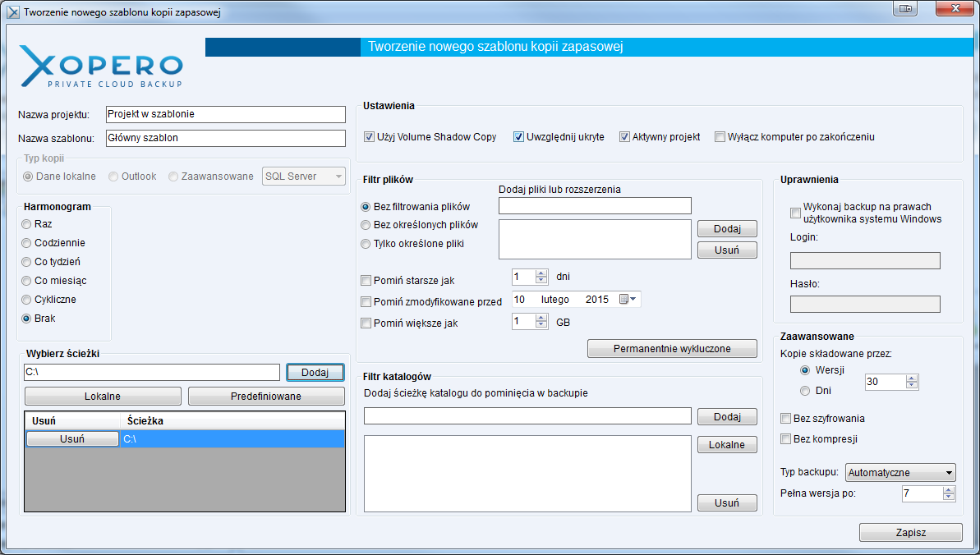
Task: Uncheck Uwzględnij ukryte option
Action: (x=518, y=137)
